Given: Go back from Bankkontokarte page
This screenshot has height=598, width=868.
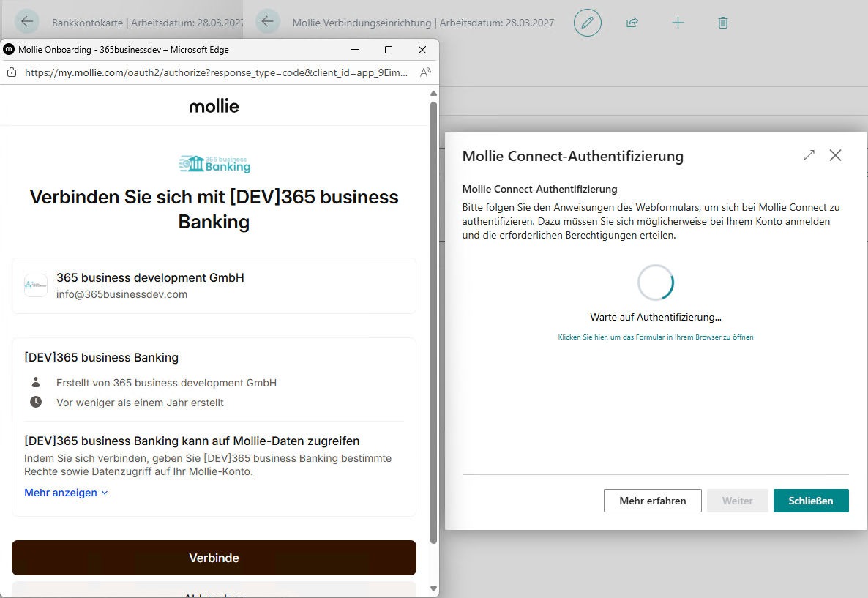Looking at the screenshot, I should (x=27, y=22).
